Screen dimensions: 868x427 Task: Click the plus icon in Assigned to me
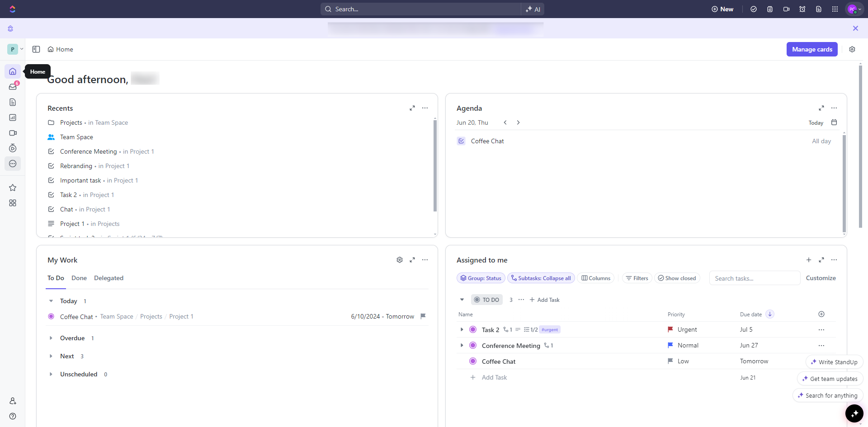pos(809,260)
